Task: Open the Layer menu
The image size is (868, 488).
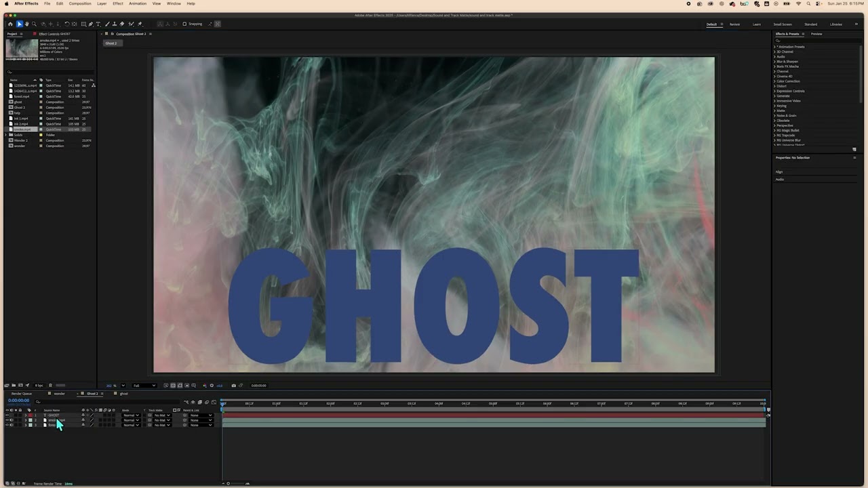Action: [102, 3]
